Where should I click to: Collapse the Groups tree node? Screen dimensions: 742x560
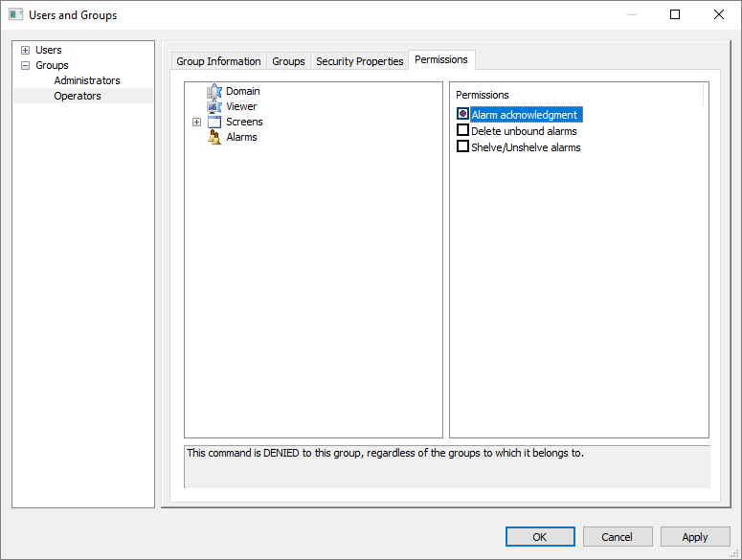(x=26, y=66)
